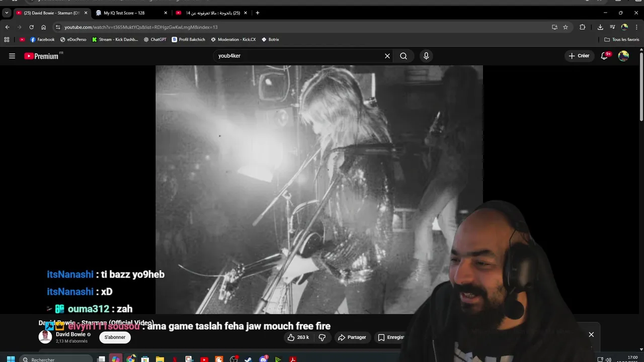This screenshot has width=644, height=362.
Task: Open the Windows Start menu
Action: [x=11, y=359]
